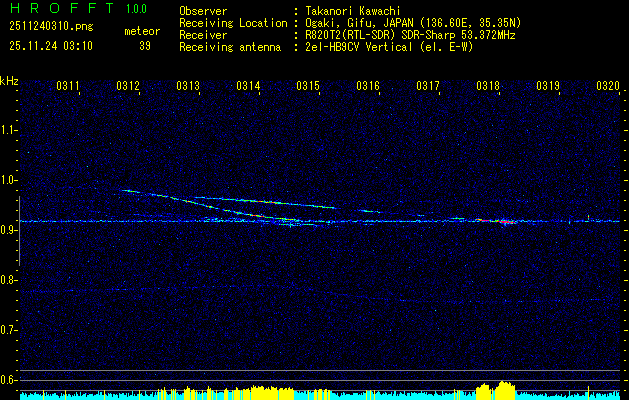Click the 0317 time marker
This screenshot has width=629, height=400.
(x=428, y=86)
